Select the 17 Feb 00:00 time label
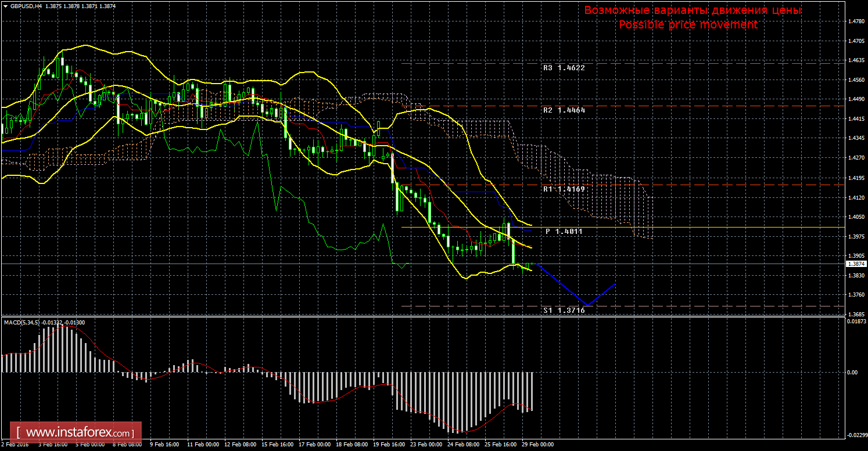 (314, 445)
